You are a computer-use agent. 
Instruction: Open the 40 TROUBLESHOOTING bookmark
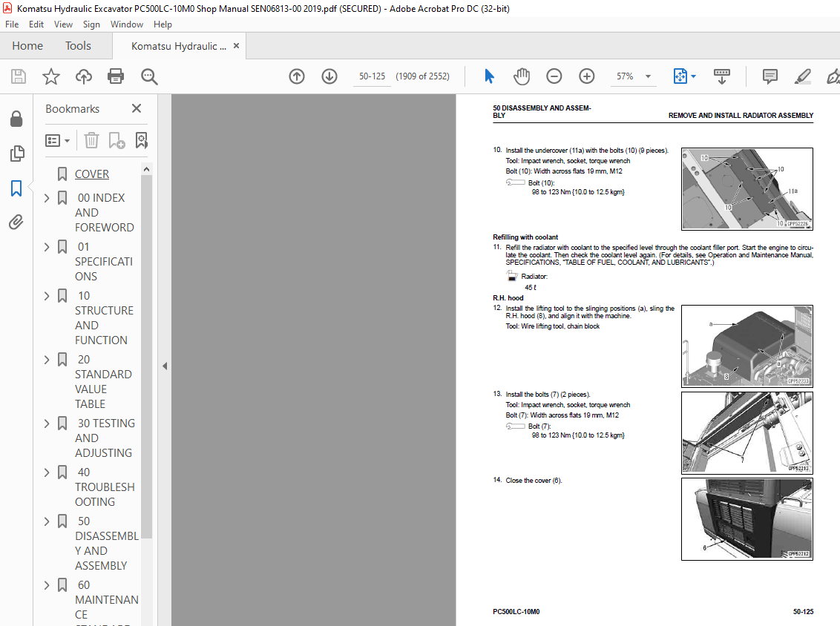coord(105,487)
